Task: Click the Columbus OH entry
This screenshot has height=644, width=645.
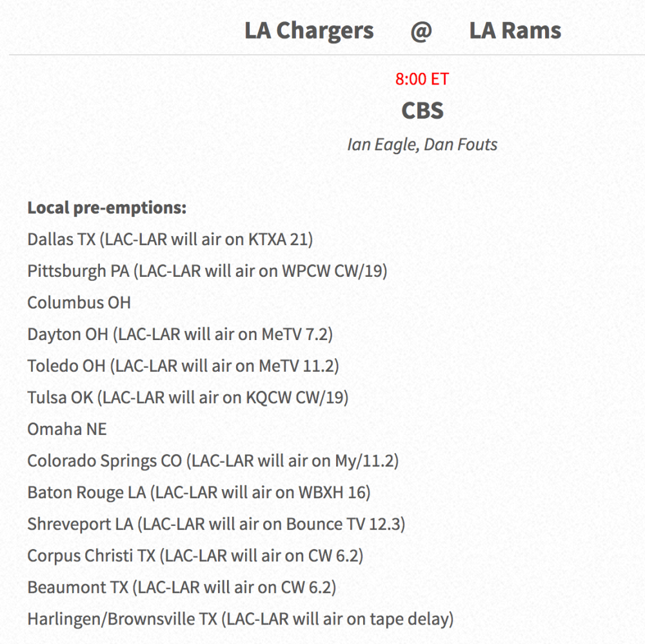Action: pyautogui.click(x=79, y=303)
